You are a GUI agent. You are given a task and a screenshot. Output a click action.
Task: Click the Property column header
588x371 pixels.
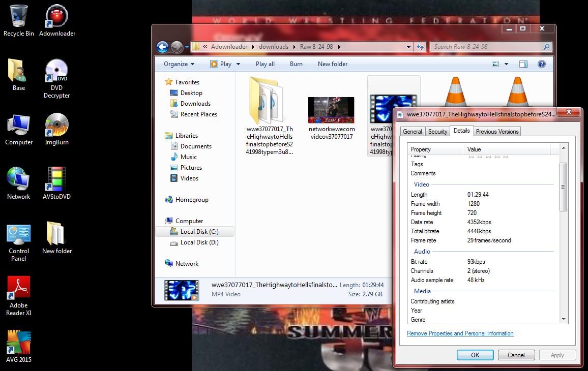[435, 149]
